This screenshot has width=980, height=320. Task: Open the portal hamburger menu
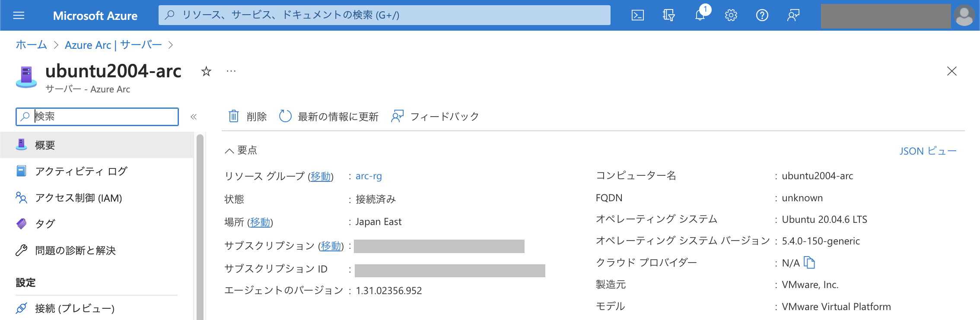(x=19, y=16)
